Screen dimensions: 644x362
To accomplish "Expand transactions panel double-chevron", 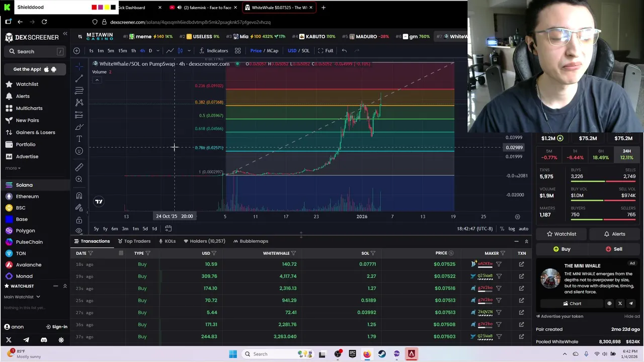I will [x=526, y=241].
